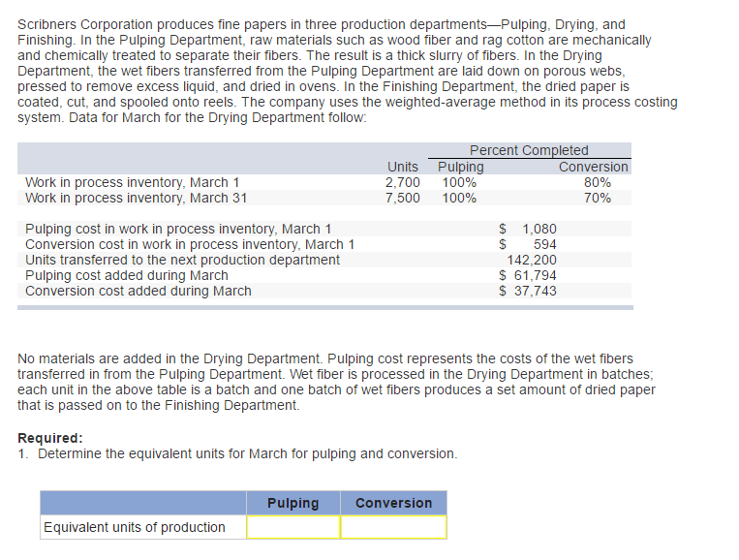Click the Pulping equivalent units input field
739x560 pixels.
(x=293, y=526)
